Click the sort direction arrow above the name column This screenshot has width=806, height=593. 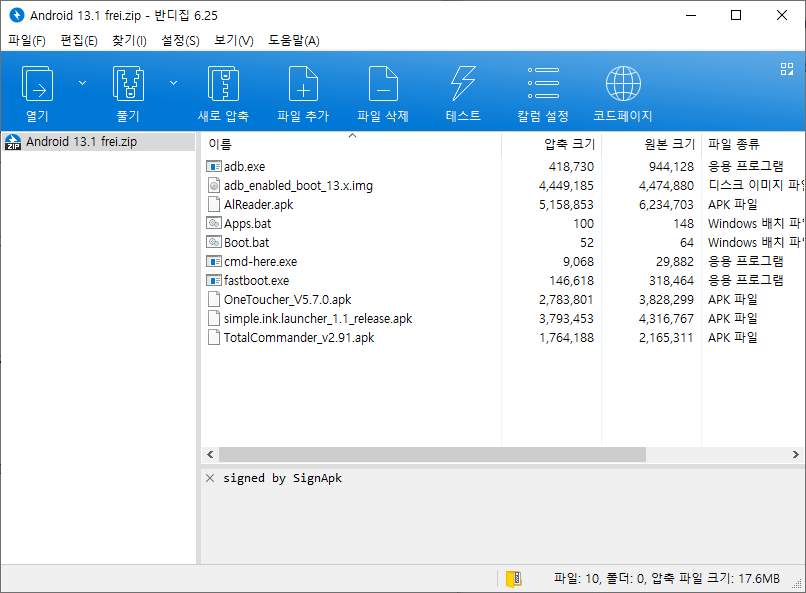point(353,136)
